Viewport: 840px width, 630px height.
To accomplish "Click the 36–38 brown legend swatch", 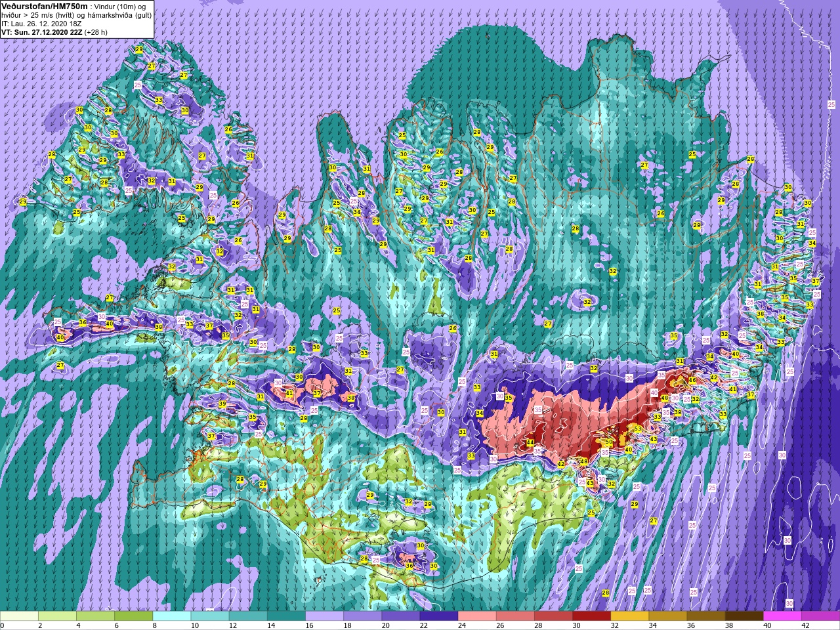I will (x=705, y=617).
